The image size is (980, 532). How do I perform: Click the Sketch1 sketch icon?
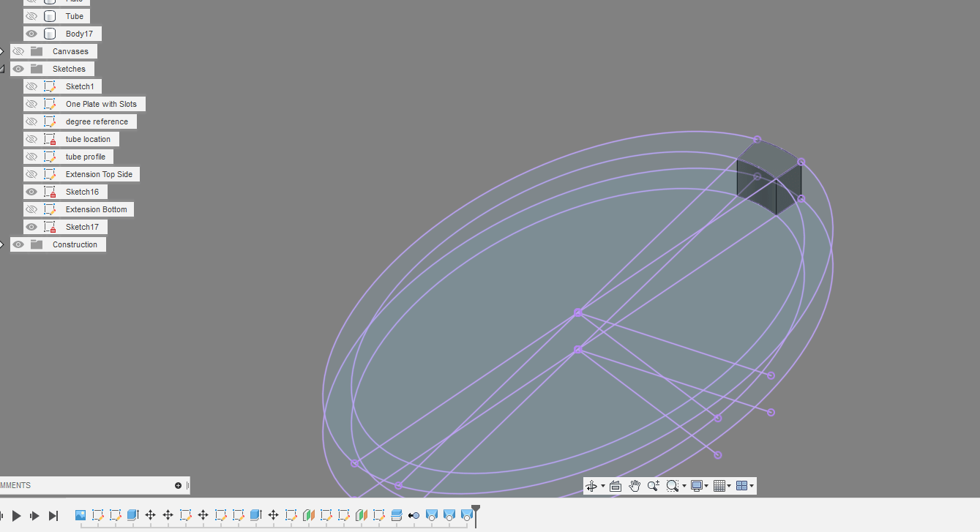pos(50,86)
